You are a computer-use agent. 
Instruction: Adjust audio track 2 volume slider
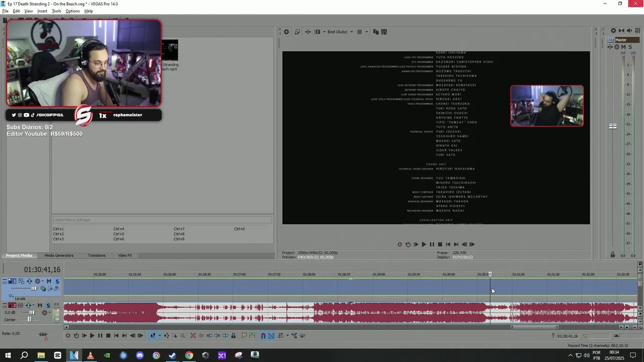pos(32,312)
